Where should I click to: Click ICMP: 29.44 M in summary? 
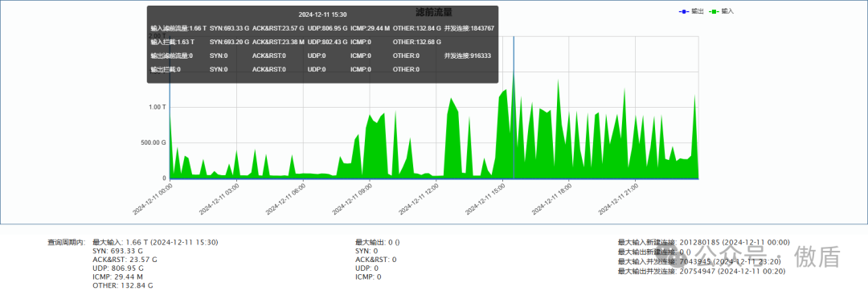[x=119, y=277]
